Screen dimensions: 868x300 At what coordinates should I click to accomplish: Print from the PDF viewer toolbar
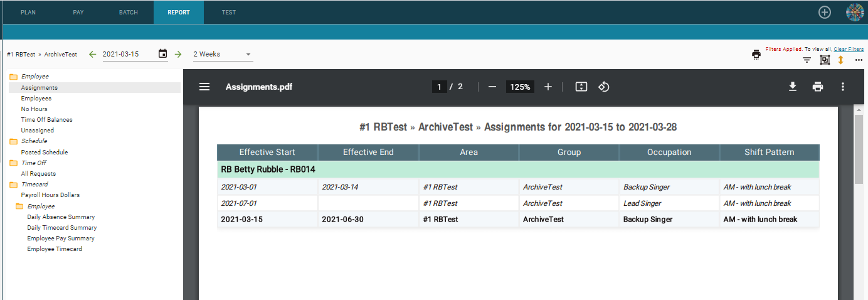818,87
